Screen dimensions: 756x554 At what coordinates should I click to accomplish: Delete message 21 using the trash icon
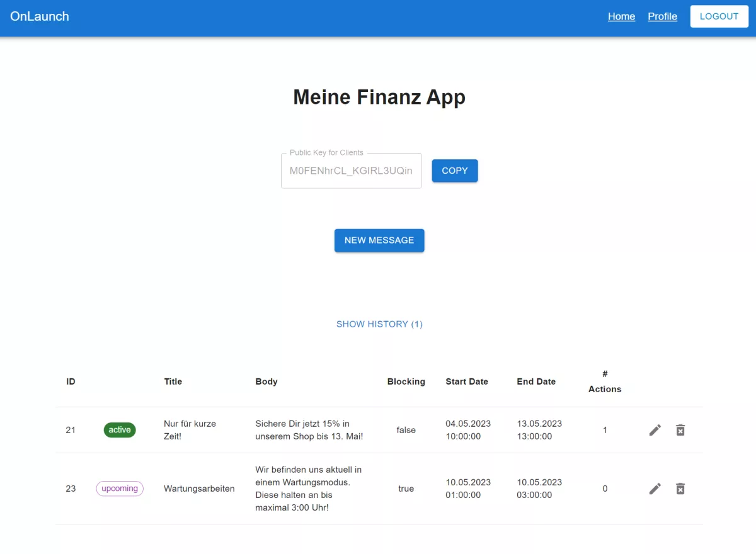pos(680,430)
